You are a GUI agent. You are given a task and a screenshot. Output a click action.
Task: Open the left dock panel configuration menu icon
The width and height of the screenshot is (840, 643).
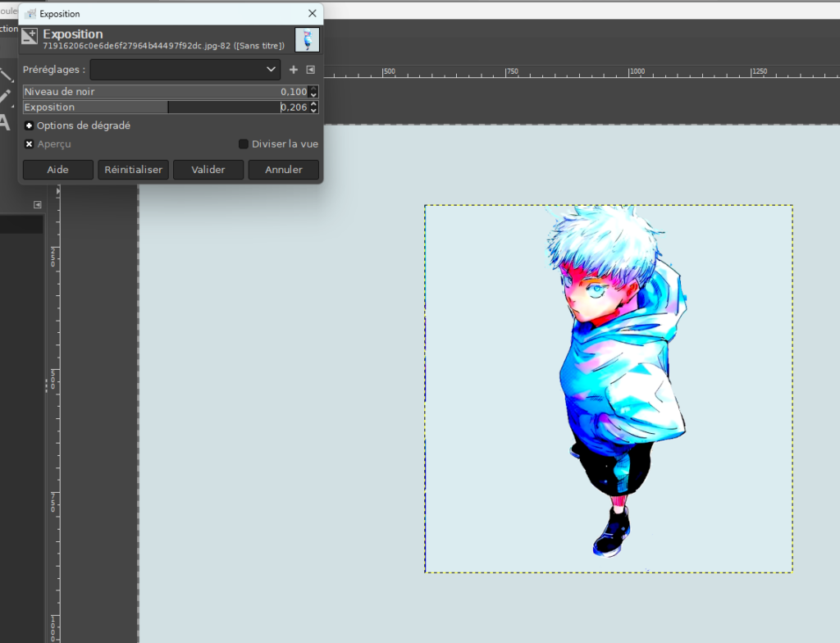click(x=38, y=205)
